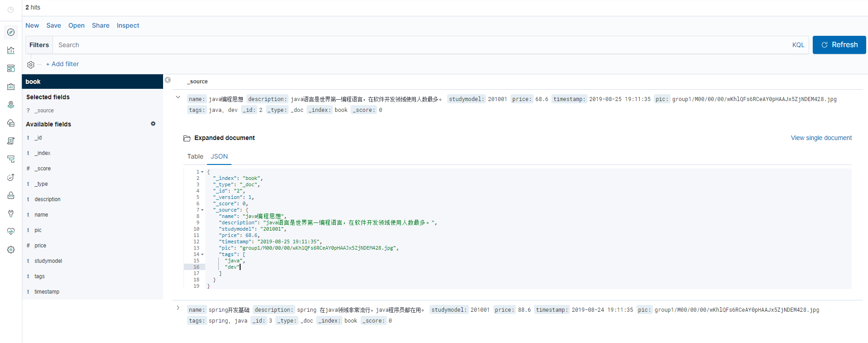Open the Visualize chart icon in sidebar
The image size is (868, 343).
11,50
